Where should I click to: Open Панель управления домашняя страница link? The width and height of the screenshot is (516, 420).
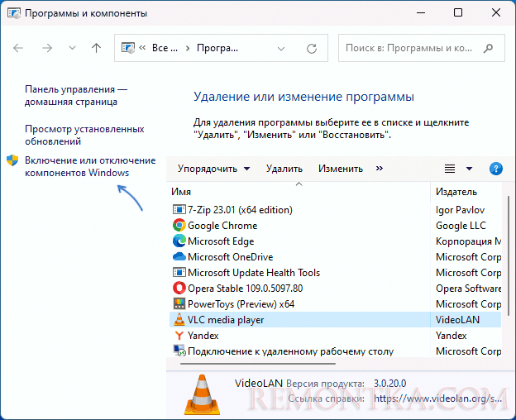coord(76,95)
